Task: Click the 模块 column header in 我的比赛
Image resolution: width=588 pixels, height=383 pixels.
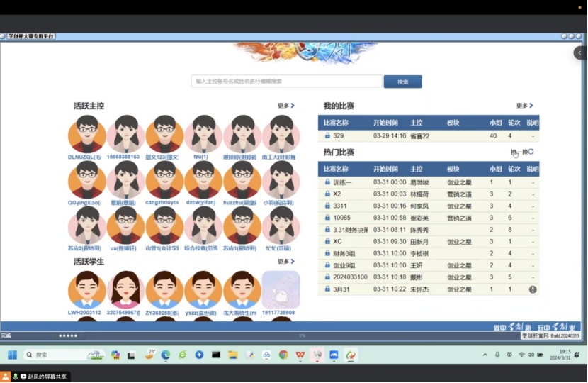Action: point(453,123)
